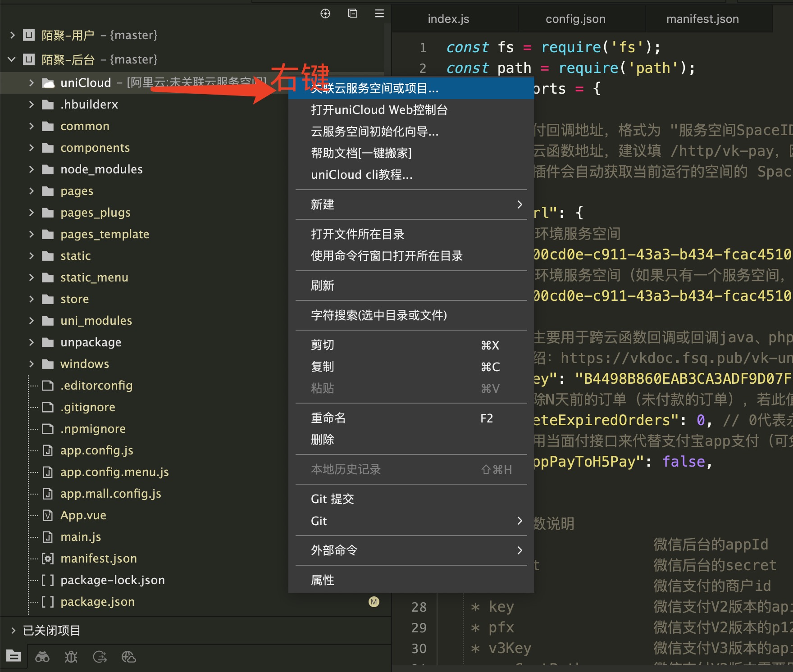Screen dimensions: 793x672
Task: Expand the 已关闭项目 section
Action: pyautogui.click(x=13, y=631)
